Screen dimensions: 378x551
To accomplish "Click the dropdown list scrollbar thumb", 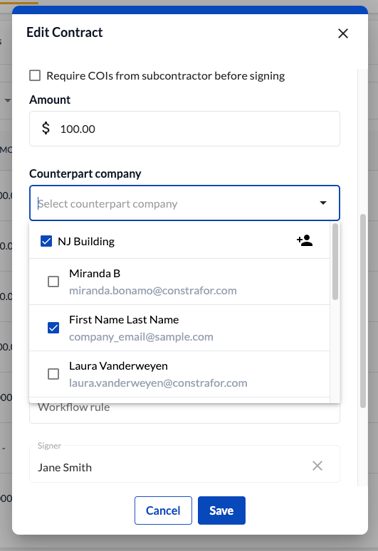I will coord(335,262).
